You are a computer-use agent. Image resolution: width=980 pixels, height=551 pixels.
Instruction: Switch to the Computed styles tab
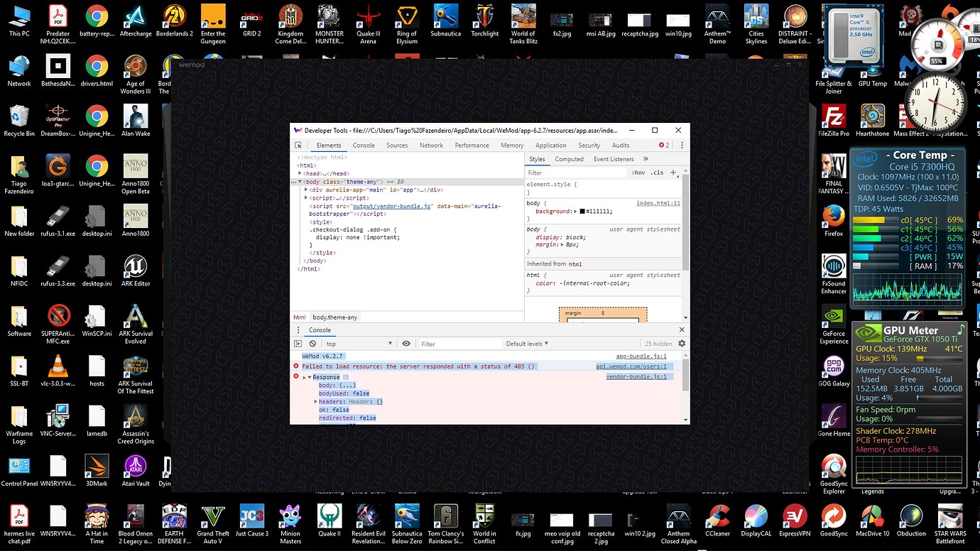(x=569, y=159)
